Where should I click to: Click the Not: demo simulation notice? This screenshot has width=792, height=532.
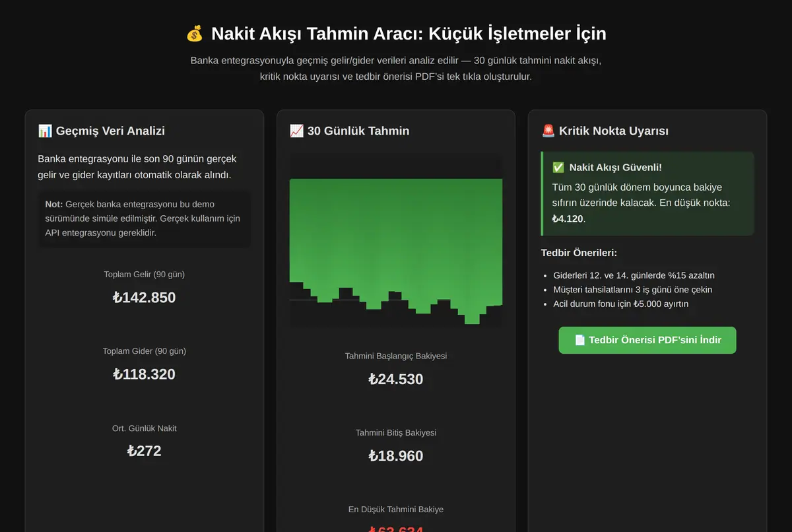click(x=145, y=218)
